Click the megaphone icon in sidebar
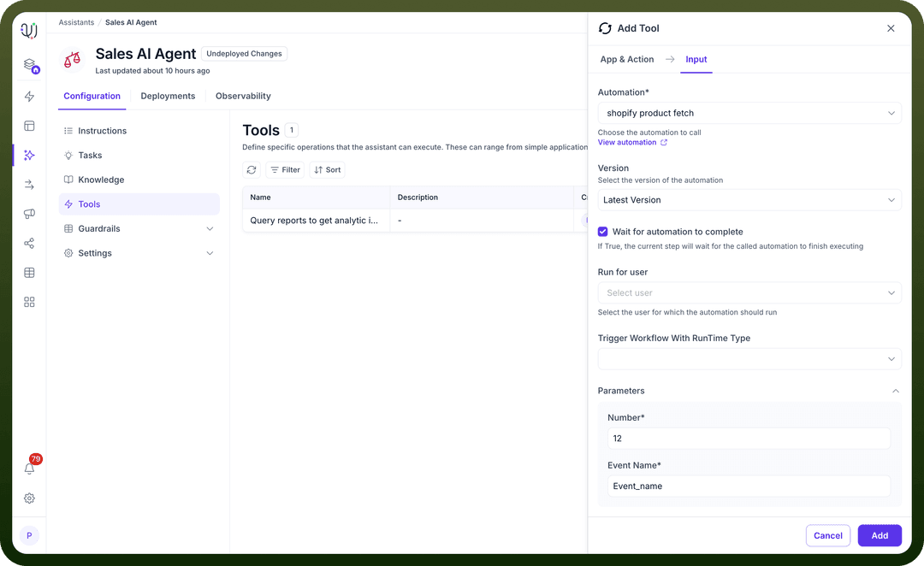This screenshot has height=566, width=924. pyautogui.click(x=29, y=214)
